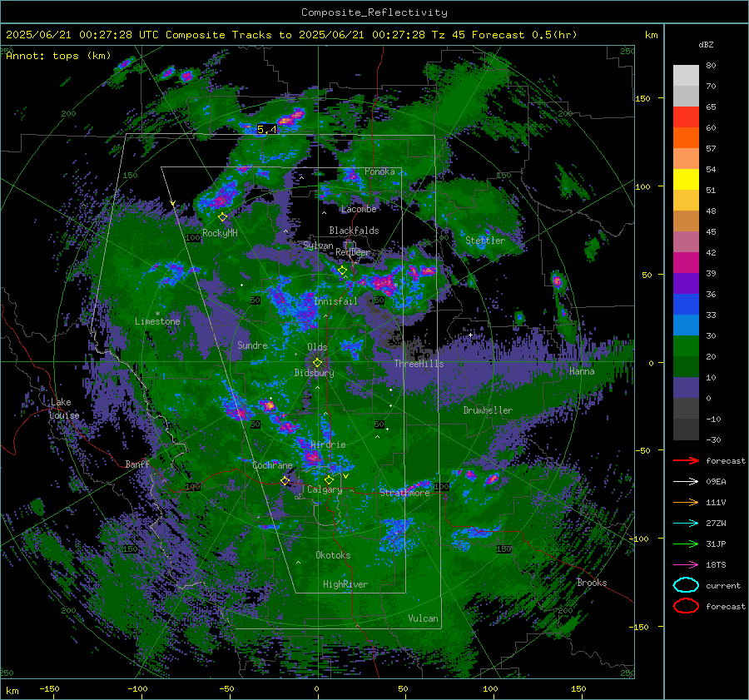Click the Cochrane city label
749x700 pixels.
pyautogui.click(x=272, y=465)
